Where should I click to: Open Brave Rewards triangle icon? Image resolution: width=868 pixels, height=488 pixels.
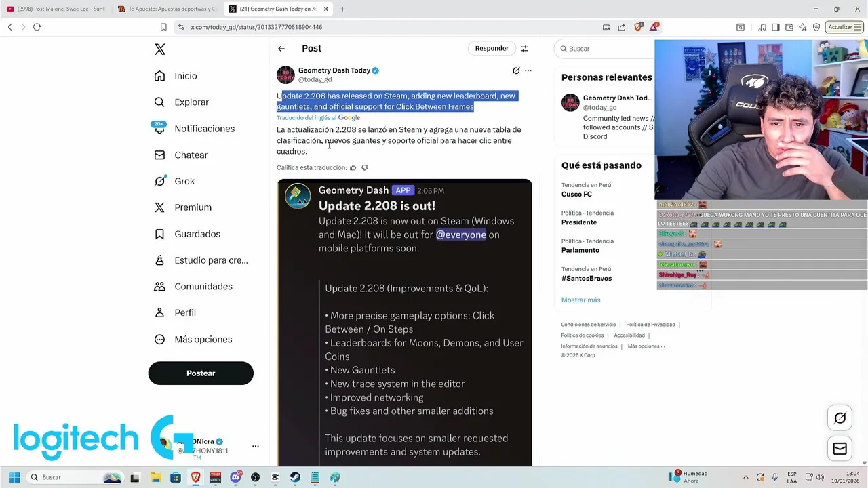pyautogui.click(x=654, y=27)
